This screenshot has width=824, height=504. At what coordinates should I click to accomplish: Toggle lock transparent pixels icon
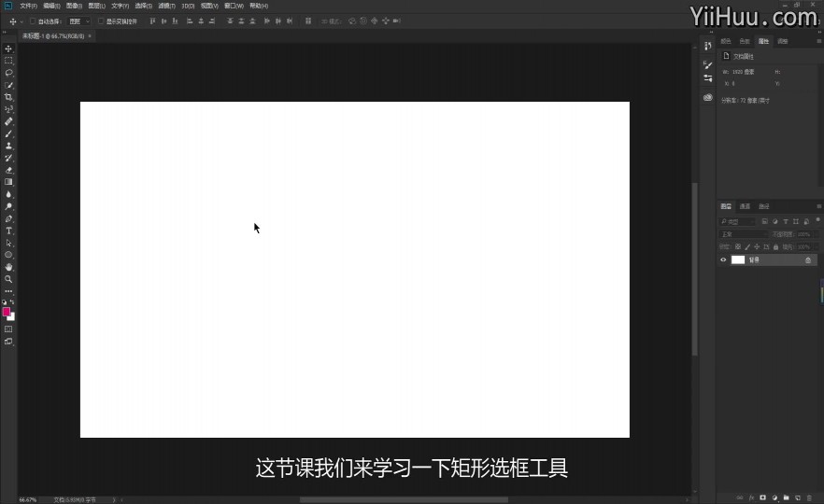click(x=738, y=246)
